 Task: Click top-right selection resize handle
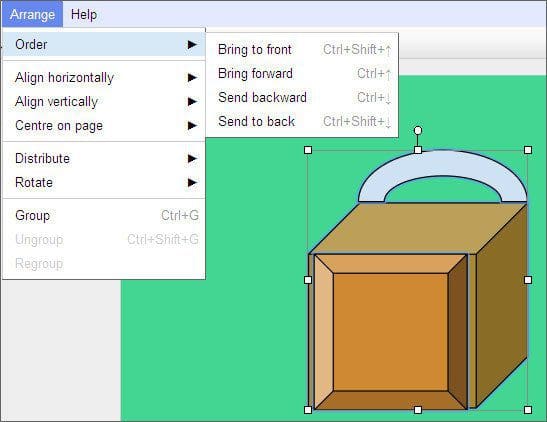coord(528,150)
